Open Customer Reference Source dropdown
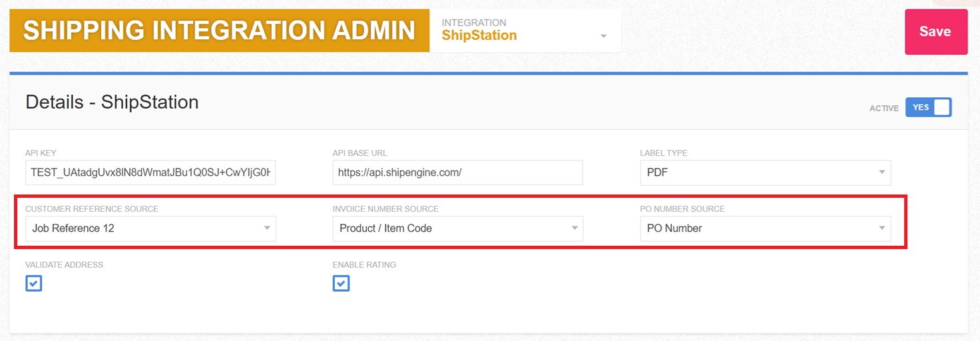The width and height of the screenshot is (980, 341). [150, 228]
